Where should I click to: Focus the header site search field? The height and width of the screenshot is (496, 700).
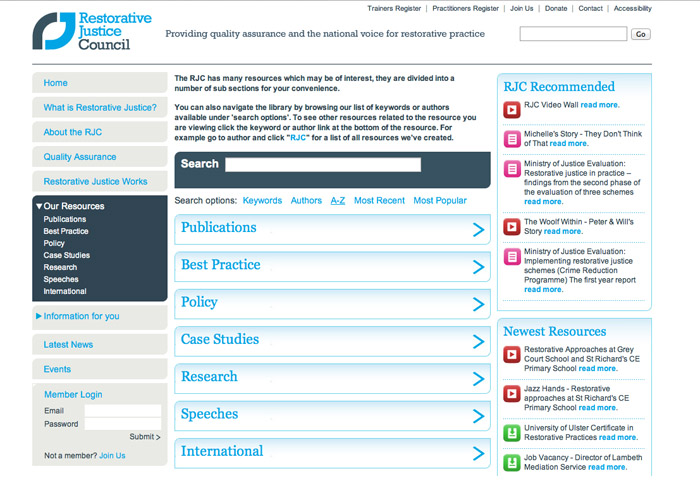[x=573, y=34]
